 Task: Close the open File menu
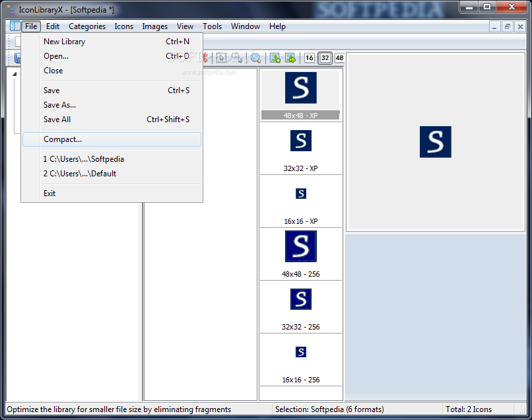[31, 26]
